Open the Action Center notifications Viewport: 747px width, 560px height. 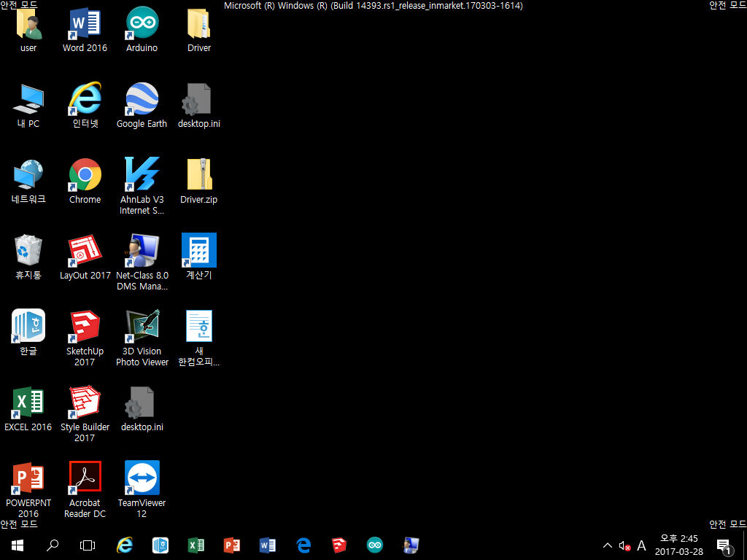[x=724, y=545]
